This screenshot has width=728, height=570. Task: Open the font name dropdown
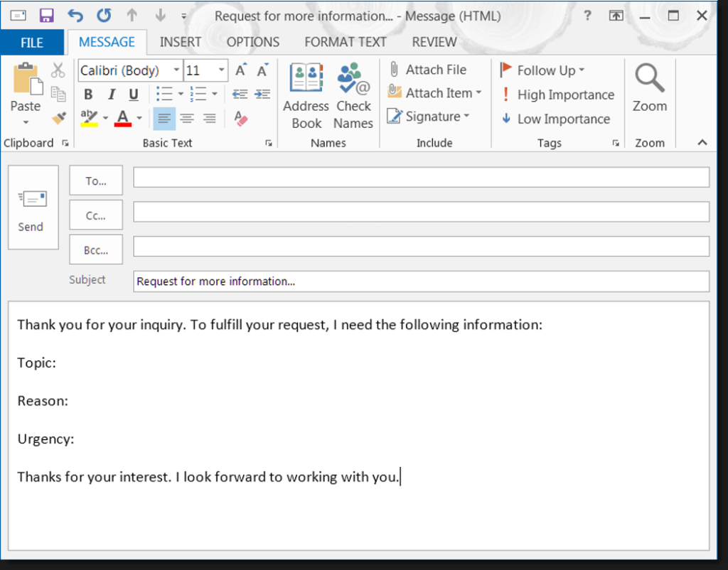pos(175,70)
